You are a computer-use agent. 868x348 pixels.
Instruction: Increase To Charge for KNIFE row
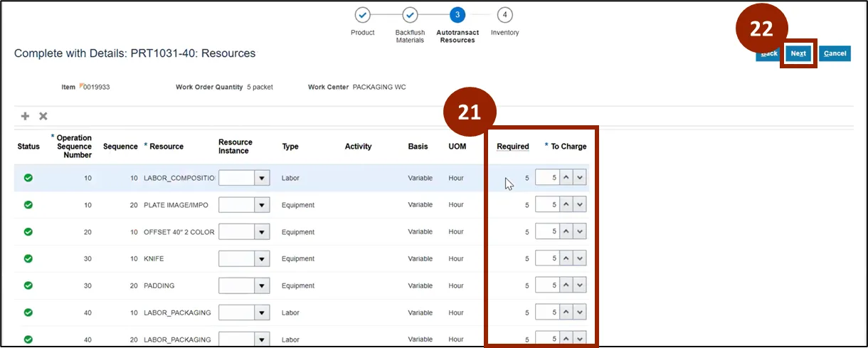[x=566, y=259]
